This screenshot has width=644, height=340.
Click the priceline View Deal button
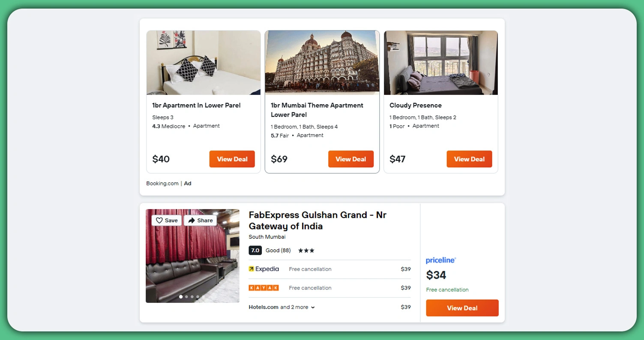click(462, 308)
